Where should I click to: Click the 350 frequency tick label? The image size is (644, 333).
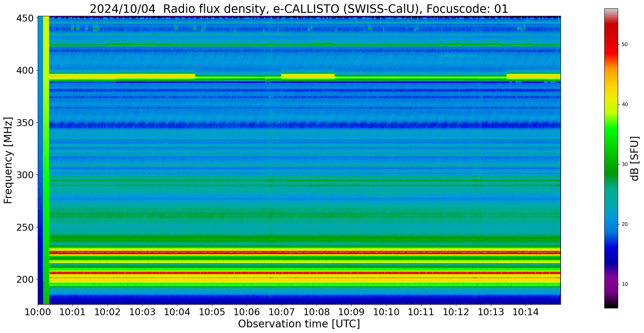point(25,123)
